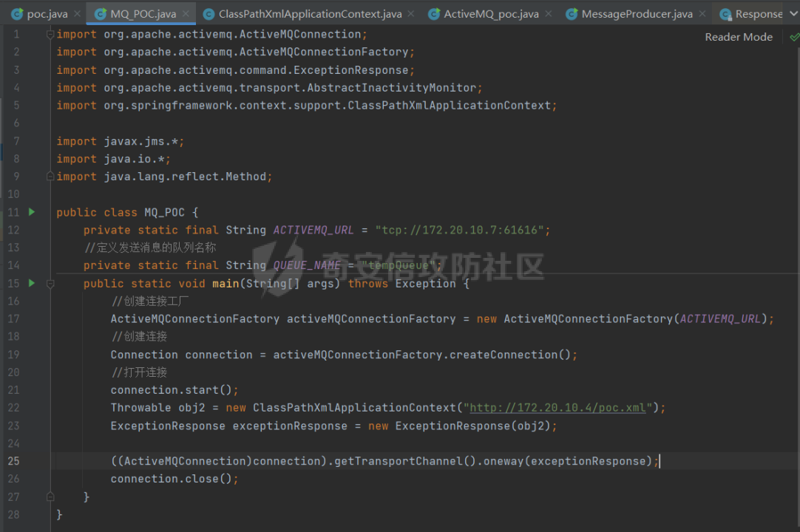Image resolution: width=800 pixels, height=532 pixels.
Task: Switch to the poc.java tab
Action: pyautogui.click(x=47, y=14)
